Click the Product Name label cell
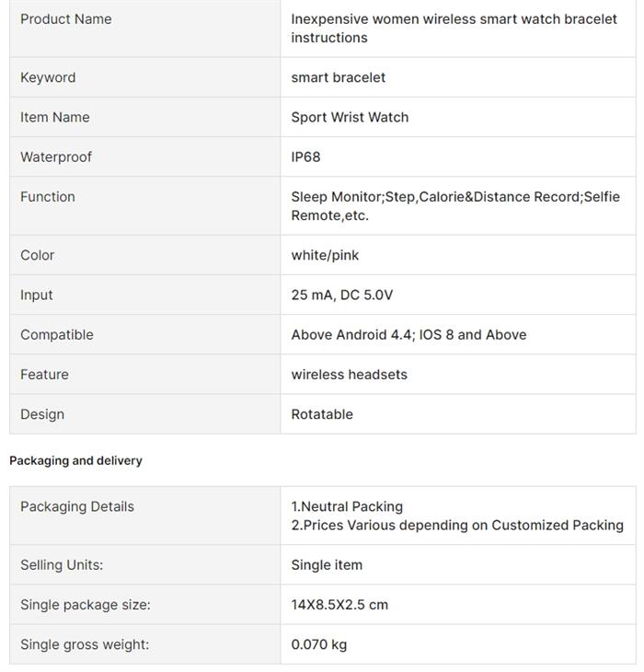Image resolution: width=644 pixels, height=672 pixels. (66, 19)
